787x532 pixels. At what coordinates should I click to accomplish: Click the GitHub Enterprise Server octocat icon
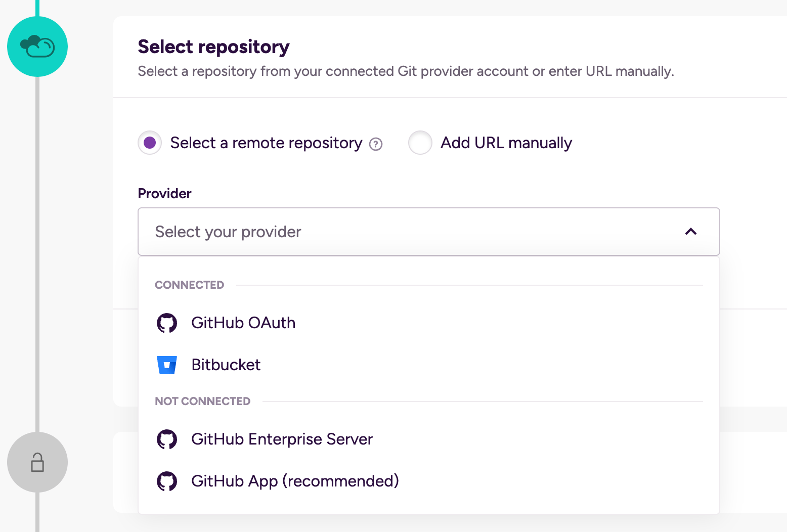167,439
